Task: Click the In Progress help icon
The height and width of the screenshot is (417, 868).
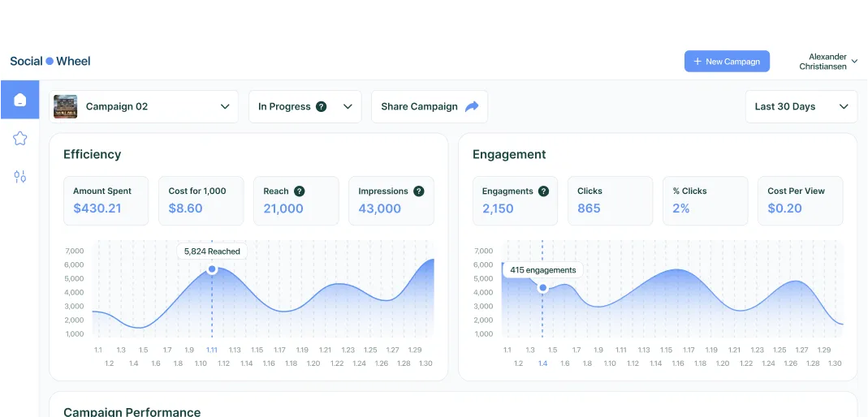Action: 321,107
